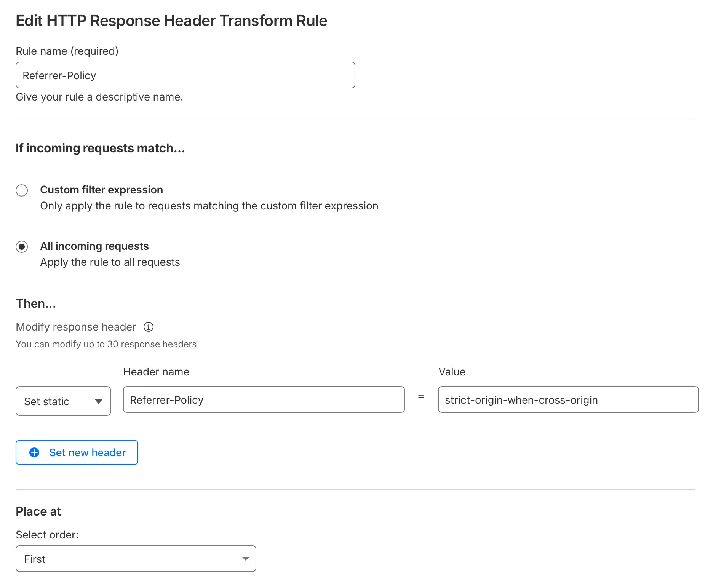Click the Rule name (required) label
The image size is (713, 588).
tap(67, 51)
